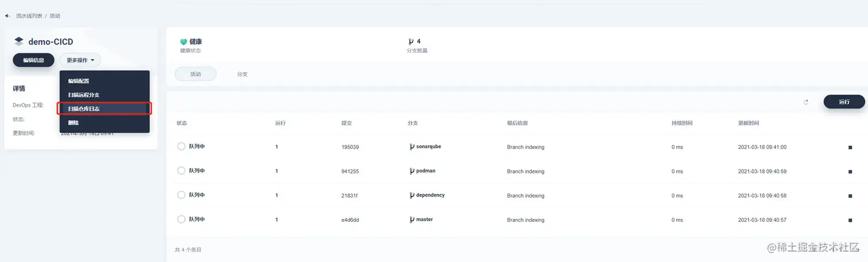The image size is (868, 262).
Task: Open the podman branch link
Action: [426, 171]
